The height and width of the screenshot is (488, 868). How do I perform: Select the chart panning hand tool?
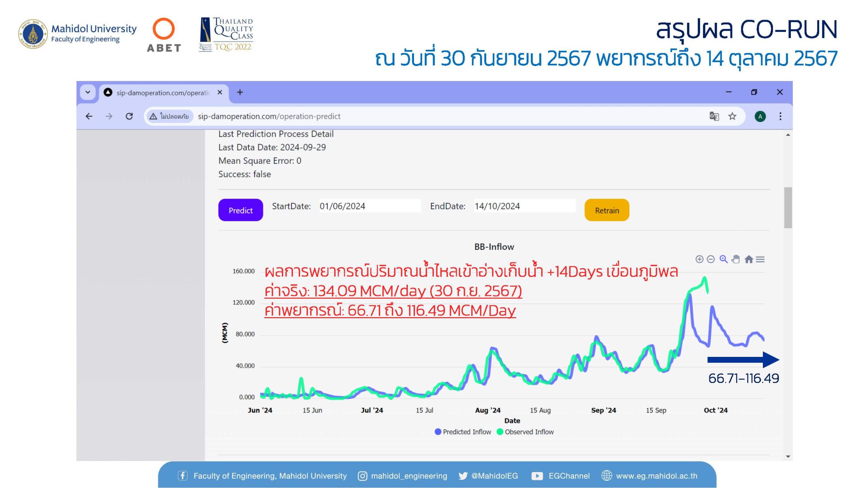coord(735,259)
